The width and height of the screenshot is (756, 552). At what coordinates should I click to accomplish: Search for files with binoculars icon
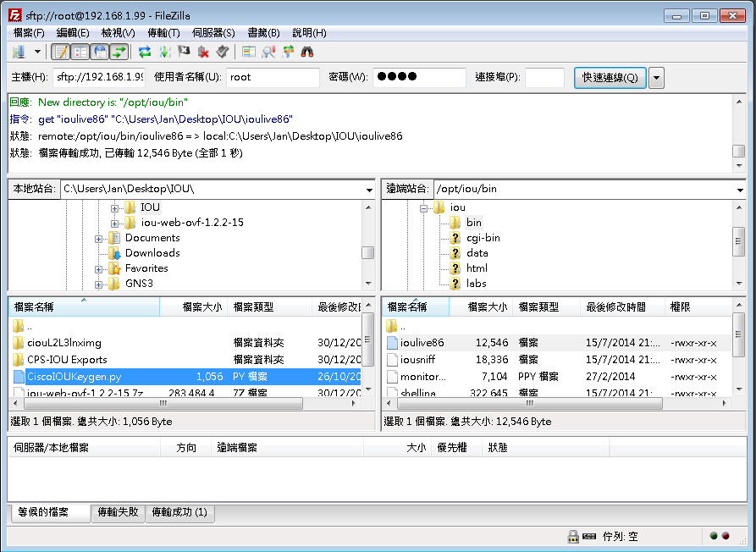point(307,52)
